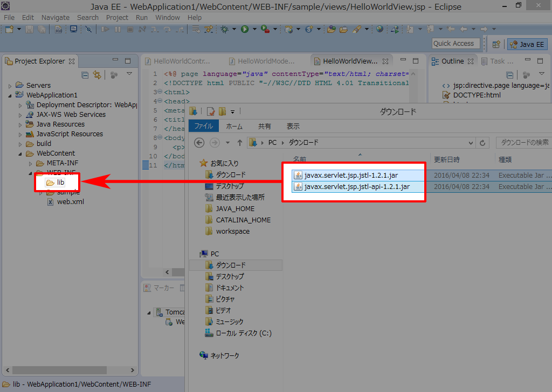The height and width of the screenshot is (392, 552).
Task: Open Project Explorer view menu triangle
Action: [x=129, y=74]
